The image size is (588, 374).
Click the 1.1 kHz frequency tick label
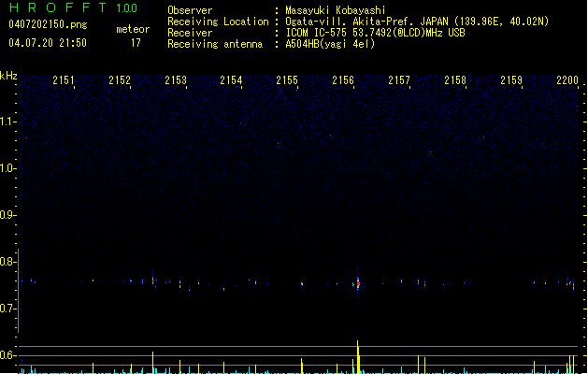coord(7,122)
